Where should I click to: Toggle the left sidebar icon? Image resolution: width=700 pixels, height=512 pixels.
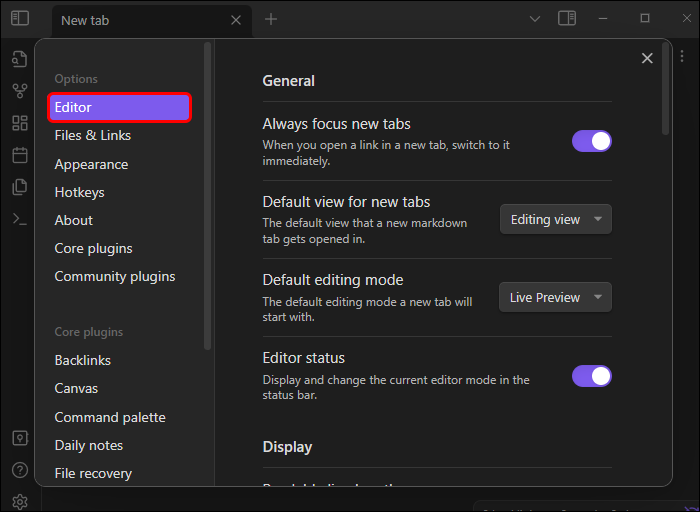click(20, 18)
